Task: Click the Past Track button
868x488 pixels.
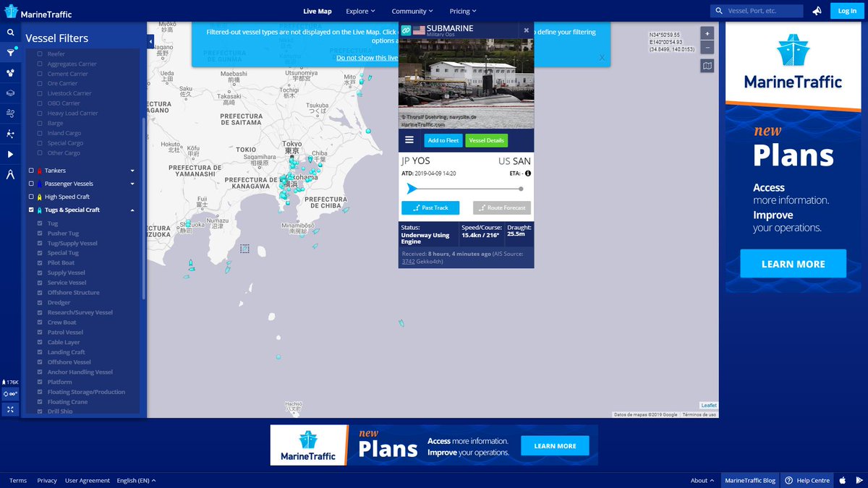Action: (430, 207)
